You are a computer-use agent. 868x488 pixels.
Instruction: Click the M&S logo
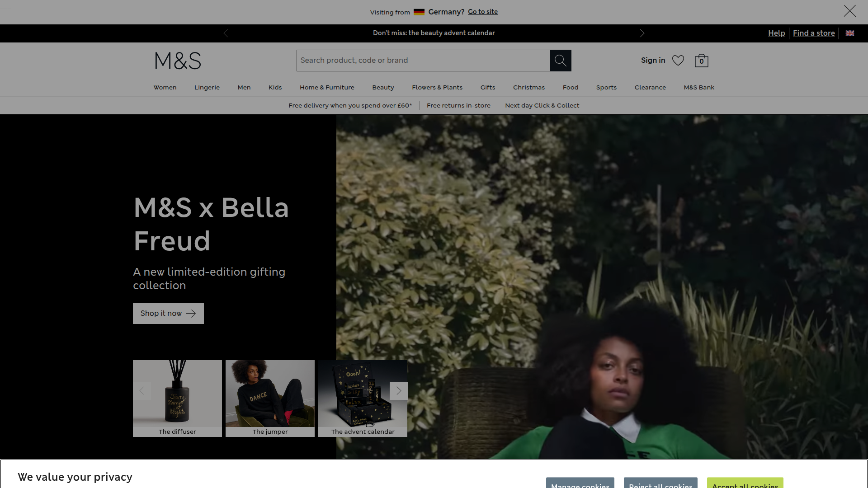pyautogui.click(x=178, y=61)
